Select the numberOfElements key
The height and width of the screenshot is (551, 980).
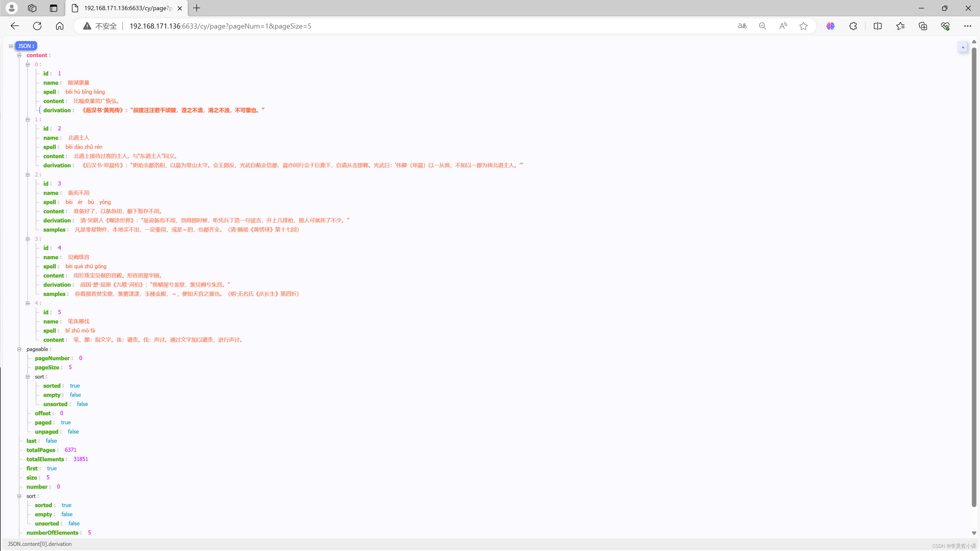coord(53,533)
